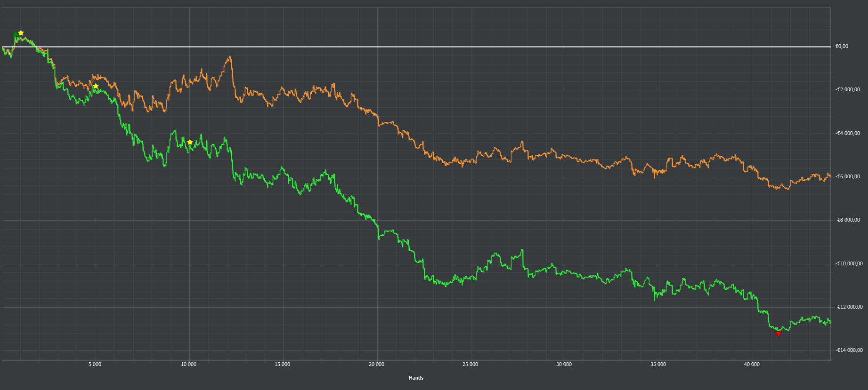868x390 pixels.
Task: Select the "-€14 000,00" axis value
Action: [x=849, y=350]
